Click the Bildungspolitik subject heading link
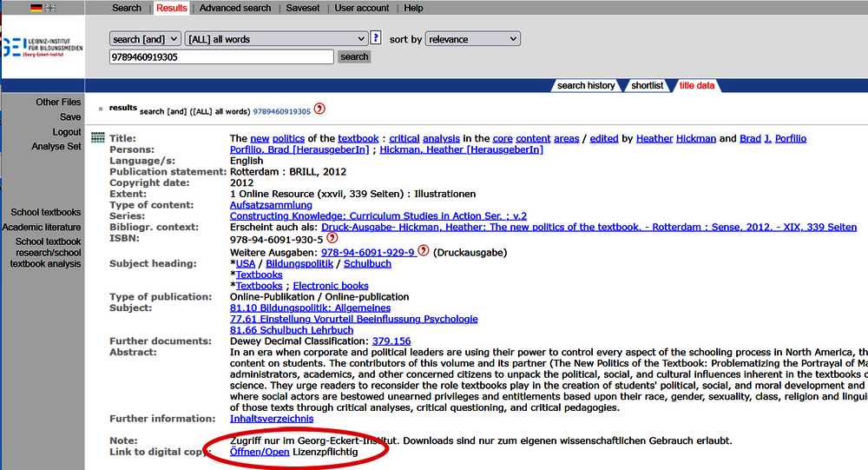Image resolution: width=868 pixels, height=470 pixels. click(299, 264)
